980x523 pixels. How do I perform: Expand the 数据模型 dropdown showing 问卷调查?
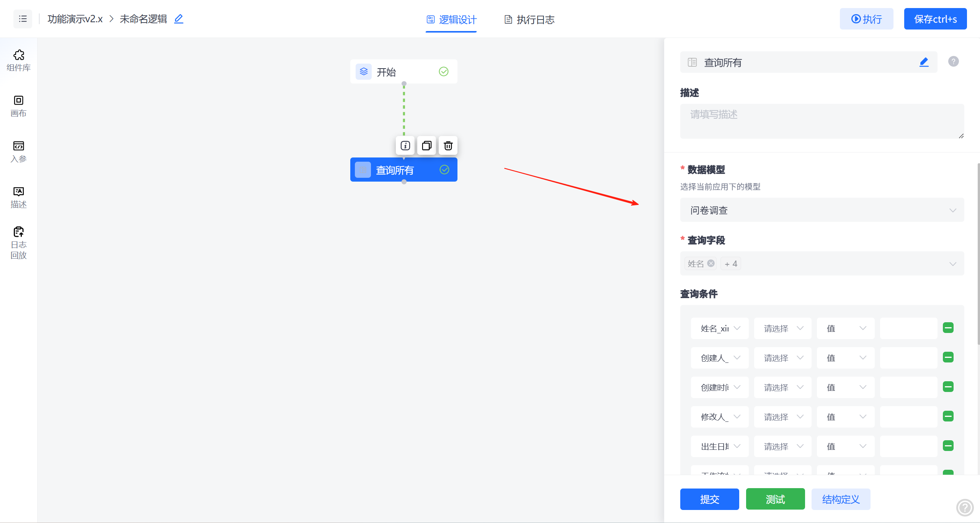point(822,210)
